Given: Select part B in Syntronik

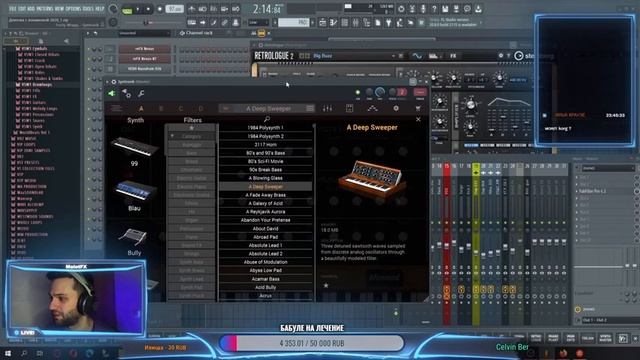Looking at the screenshot, I should (161, 109).
